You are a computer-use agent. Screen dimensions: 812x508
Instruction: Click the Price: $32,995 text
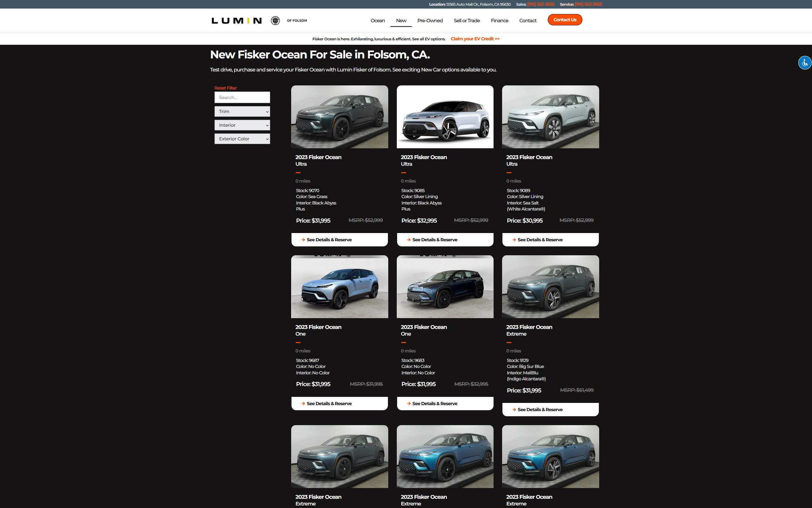[x=419, y=221]
